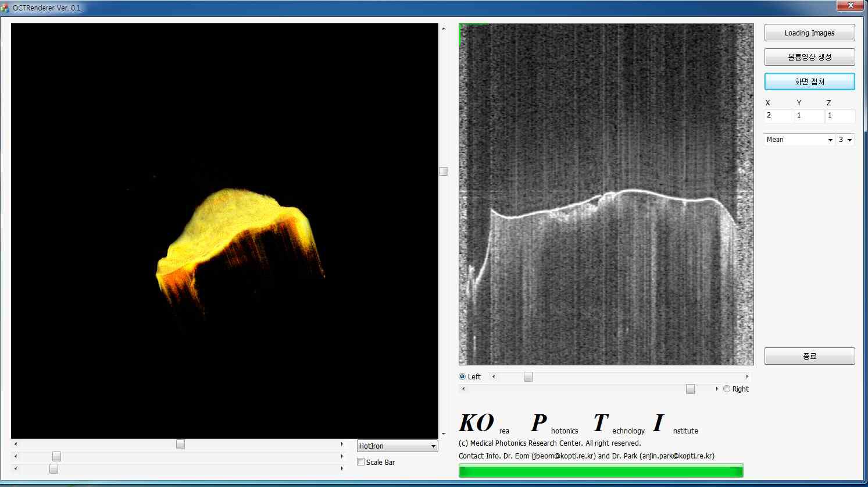Image resolution: width=868 pixels, height=487 pixels.
Task: Click the X value input field
Action: click(778, 115)
